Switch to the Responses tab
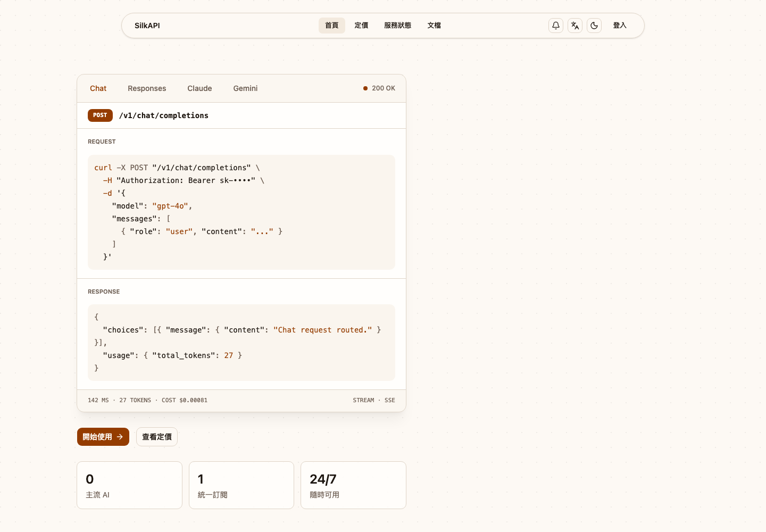766x532 pixels. 147,88
